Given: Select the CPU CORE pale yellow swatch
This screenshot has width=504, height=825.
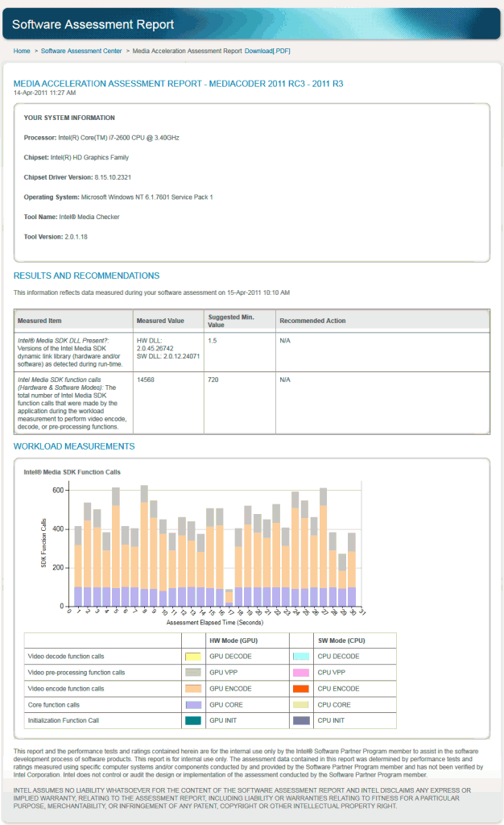Looking at the screenshot, I should coord(301,705).
